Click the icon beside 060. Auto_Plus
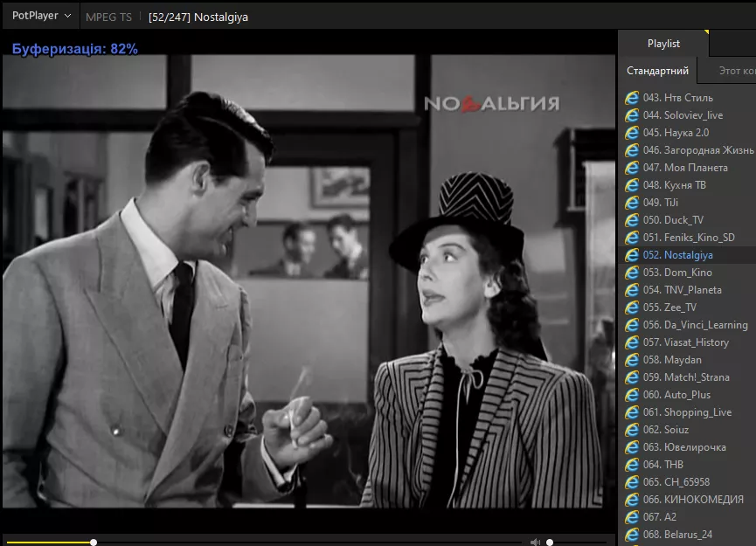The image size is (756, 546). (x=632, y=395)
